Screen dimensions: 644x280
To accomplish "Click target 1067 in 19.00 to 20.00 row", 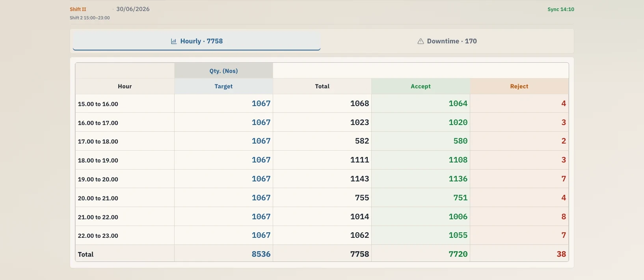I will tap(261, 179).
